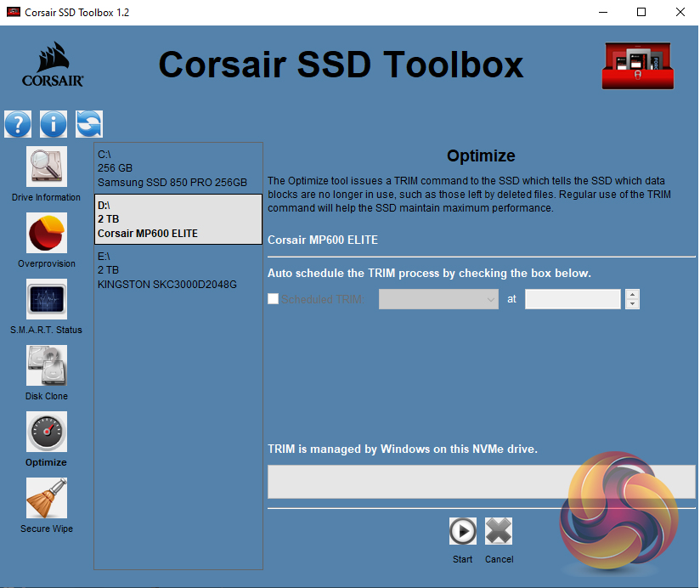Open the Disk Clone tool
The image size is (700, 588).
(46, 365)
